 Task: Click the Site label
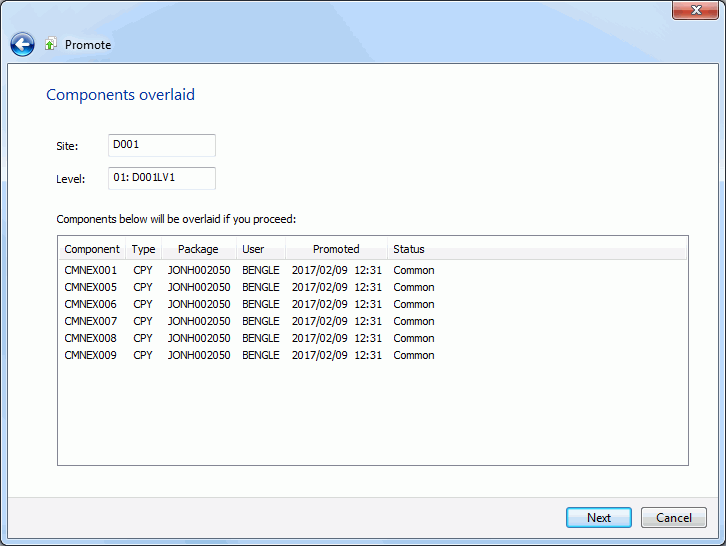point(67,146)
